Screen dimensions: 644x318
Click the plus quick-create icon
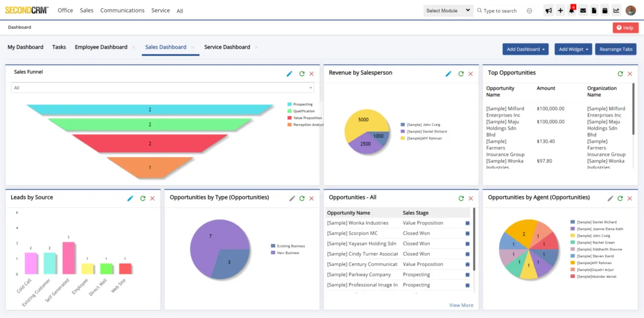point(560,11)
